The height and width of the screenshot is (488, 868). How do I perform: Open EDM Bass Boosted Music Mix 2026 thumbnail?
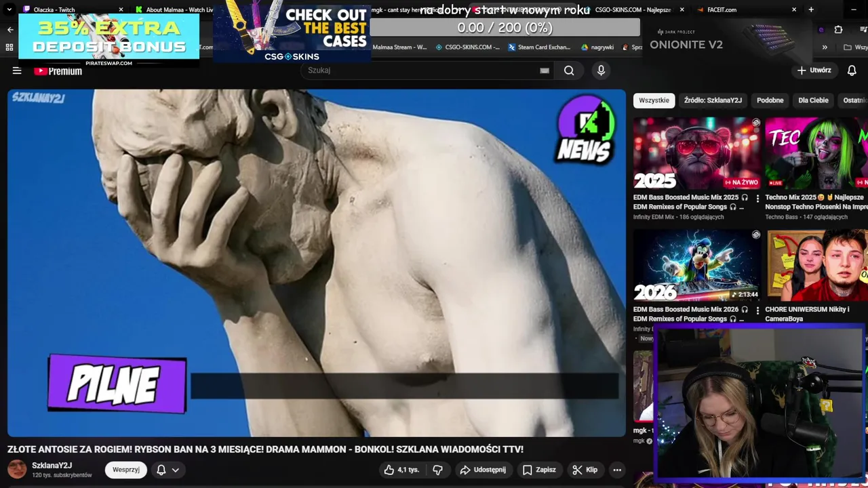[x=697, y=265]
